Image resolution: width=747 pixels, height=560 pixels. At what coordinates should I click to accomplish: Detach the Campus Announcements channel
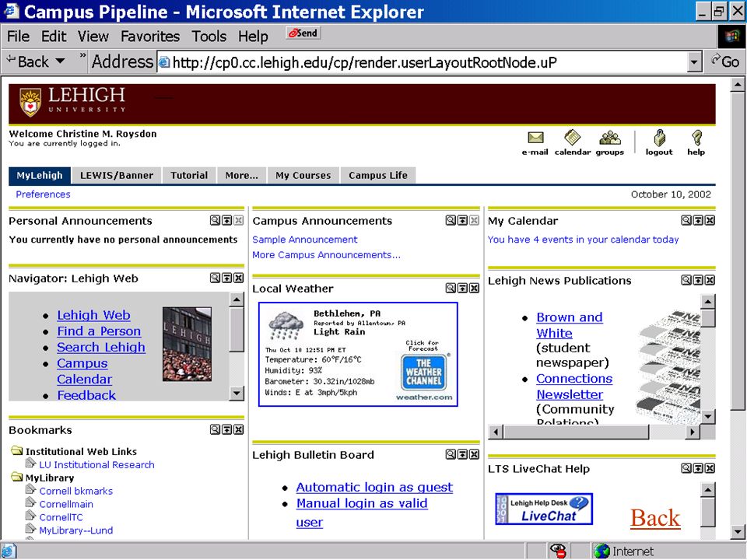coord(451,220)
